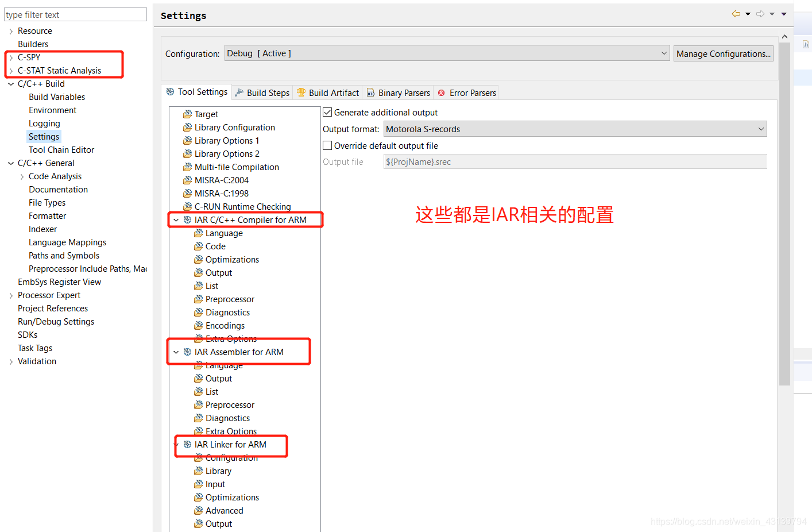Switch to the Error Parsers tab

tap(467, 92)
